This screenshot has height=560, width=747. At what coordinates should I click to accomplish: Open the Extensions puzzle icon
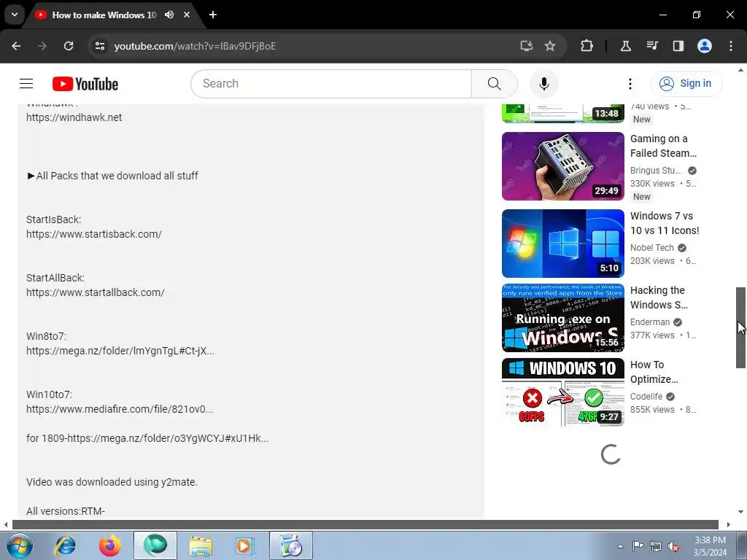587,46
